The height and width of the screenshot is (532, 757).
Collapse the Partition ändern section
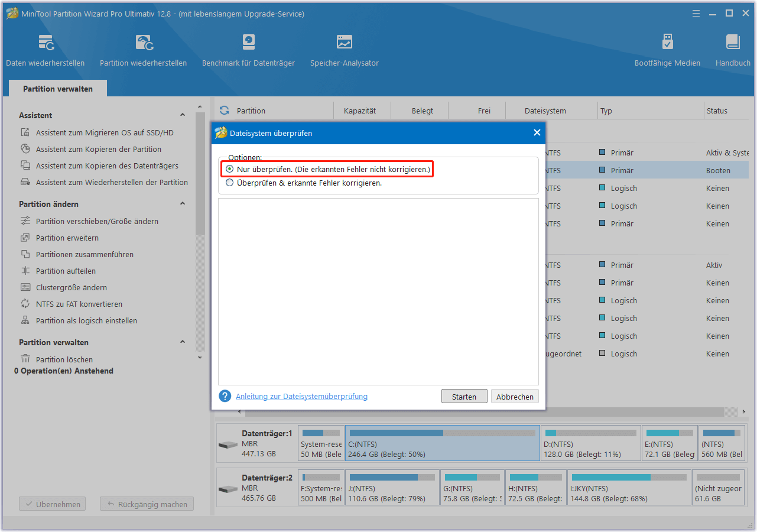pyautogui.click(x=183, y=204)
